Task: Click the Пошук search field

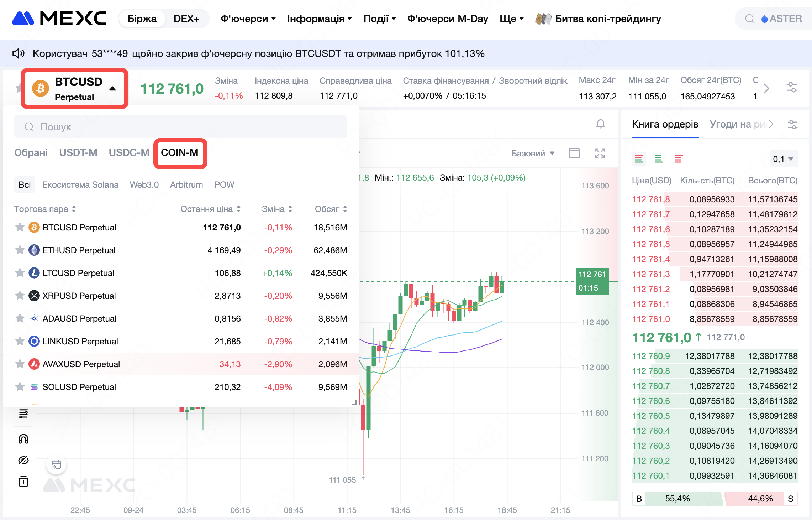Action: pyautogui.click(x=181, y=127)
